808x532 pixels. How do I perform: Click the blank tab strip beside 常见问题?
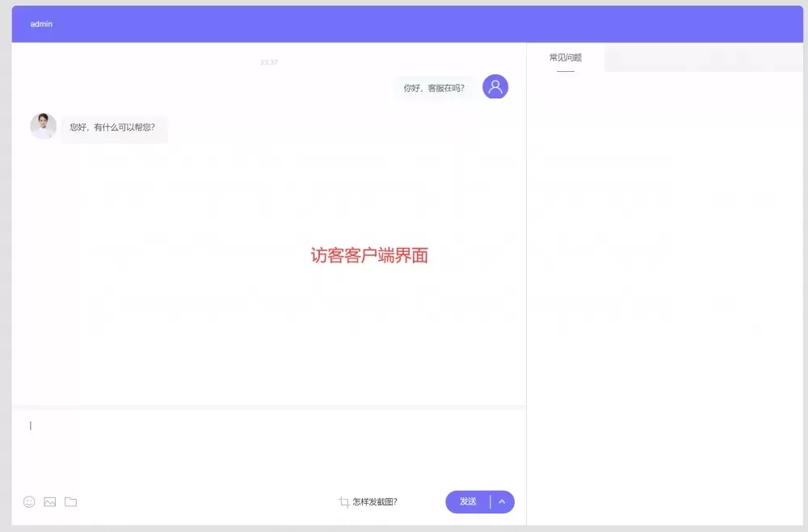tap(703, 58)
